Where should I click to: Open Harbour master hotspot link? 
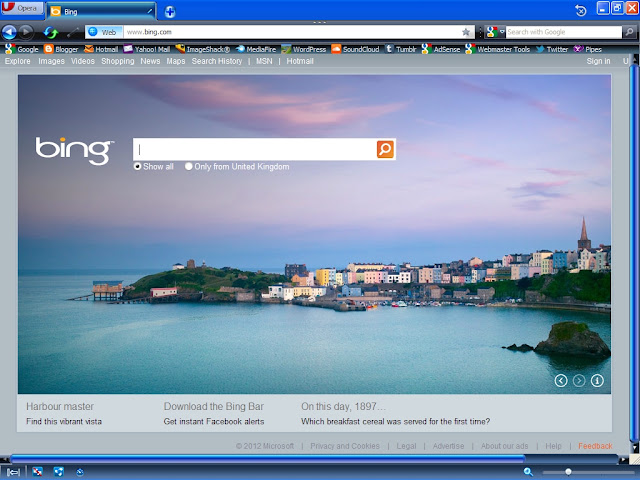point(60,407)
